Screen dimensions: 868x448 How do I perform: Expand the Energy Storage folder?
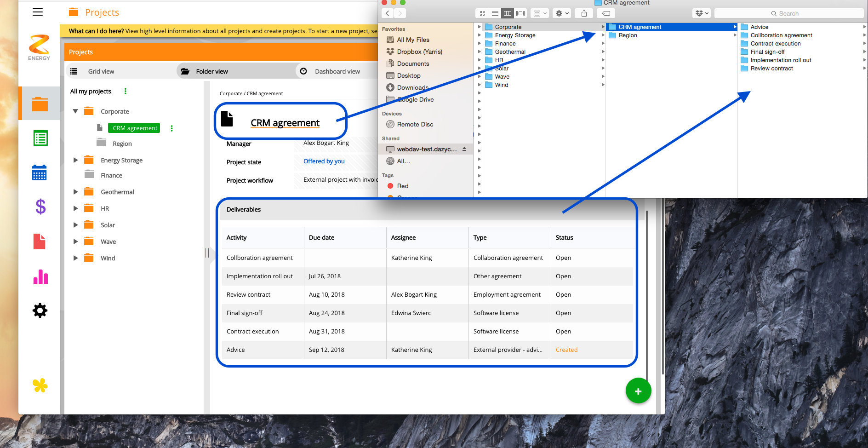point(75,160)
